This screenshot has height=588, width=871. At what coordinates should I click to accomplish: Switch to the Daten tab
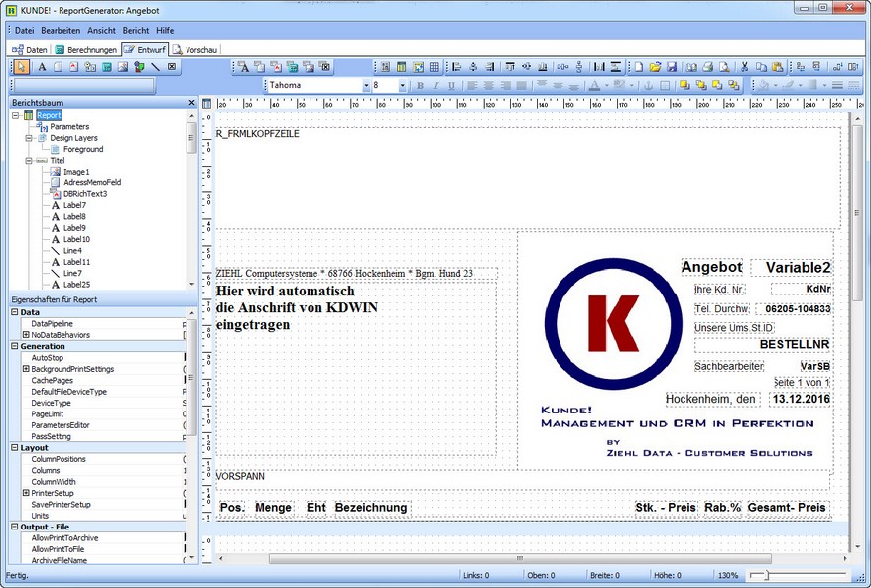point(30,50)
